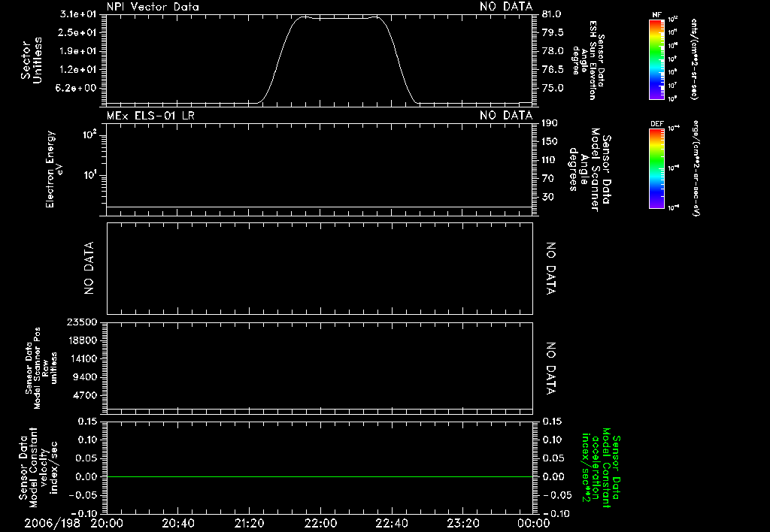Click the '30' scanner angle tick
Viewport: 770px width, 532px height.
point(547,198)
